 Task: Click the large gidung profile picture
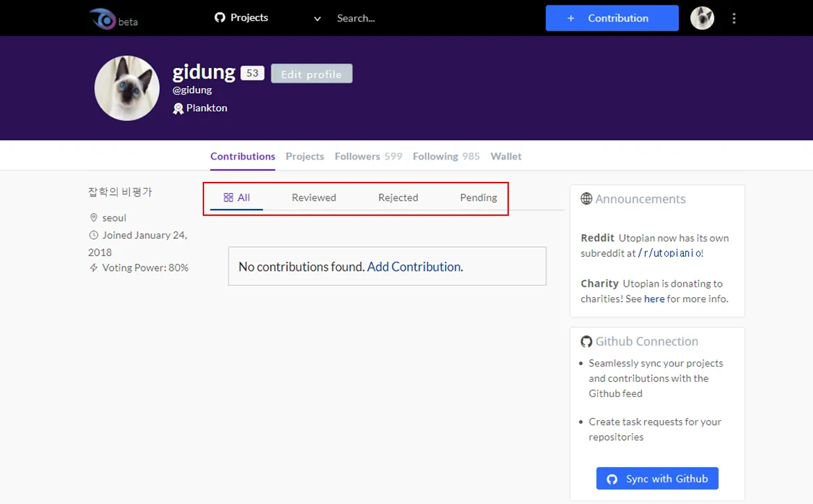click(x=127, y=88)
